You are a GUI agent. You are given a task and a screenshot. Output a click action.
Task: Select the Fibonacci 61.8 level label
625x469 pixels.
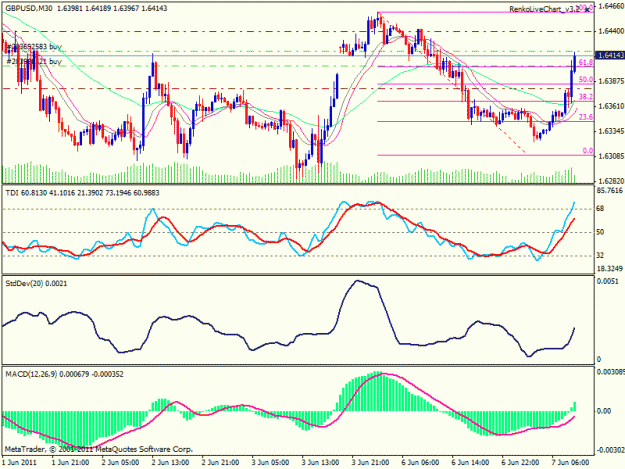point(586,62)
